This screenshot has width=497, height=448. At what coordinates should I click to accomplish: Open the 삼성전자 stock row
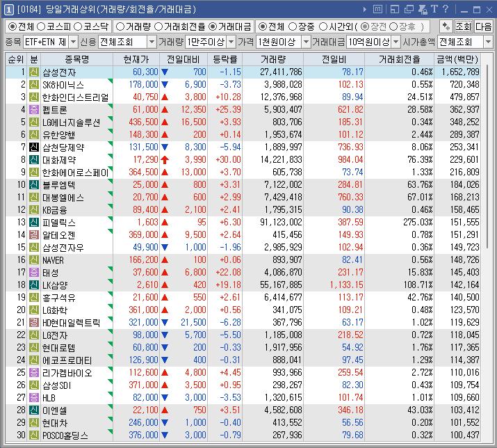coord(243,72)
